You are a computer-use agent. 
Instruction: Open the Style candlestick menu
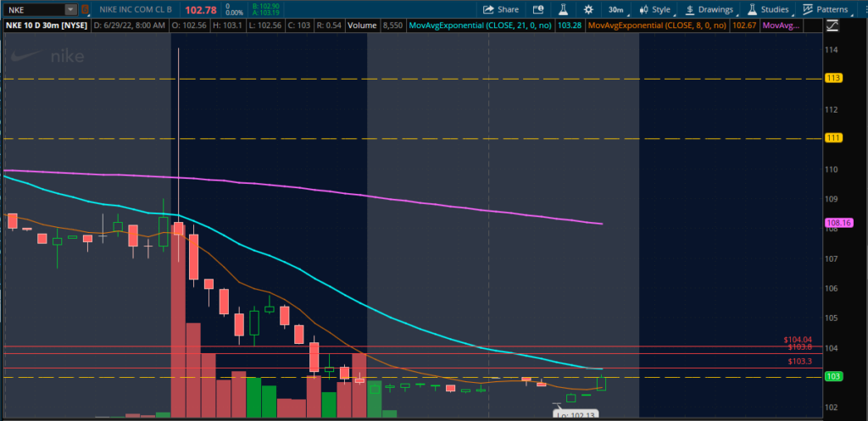point(654,9)
